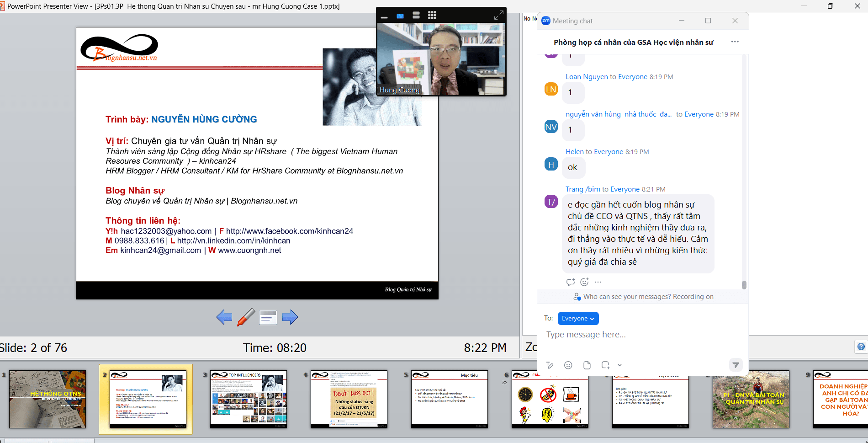
Task: Expand the Zoom video window to full size
Action: click(498, 16)
